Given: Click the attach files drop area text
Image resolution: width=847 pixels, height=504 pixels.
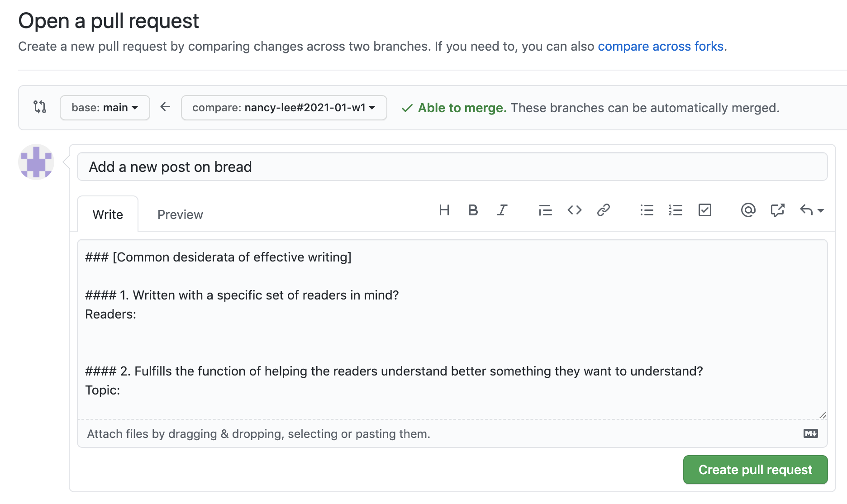Looking at the screenshot, I should [258, 434].
